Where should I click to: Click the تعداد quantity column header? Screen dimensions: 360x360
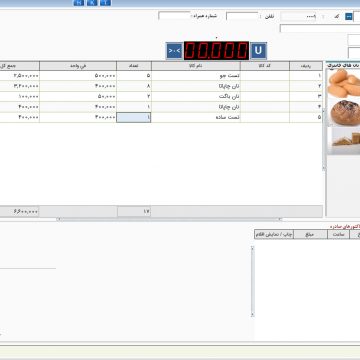[134, 66]
